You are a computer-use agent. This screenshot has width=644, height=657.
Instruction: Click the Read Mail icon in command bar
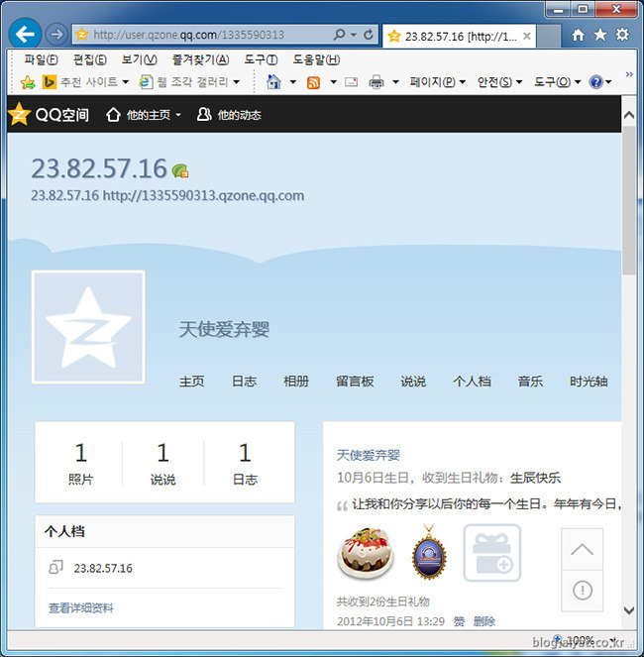[351, 81]
